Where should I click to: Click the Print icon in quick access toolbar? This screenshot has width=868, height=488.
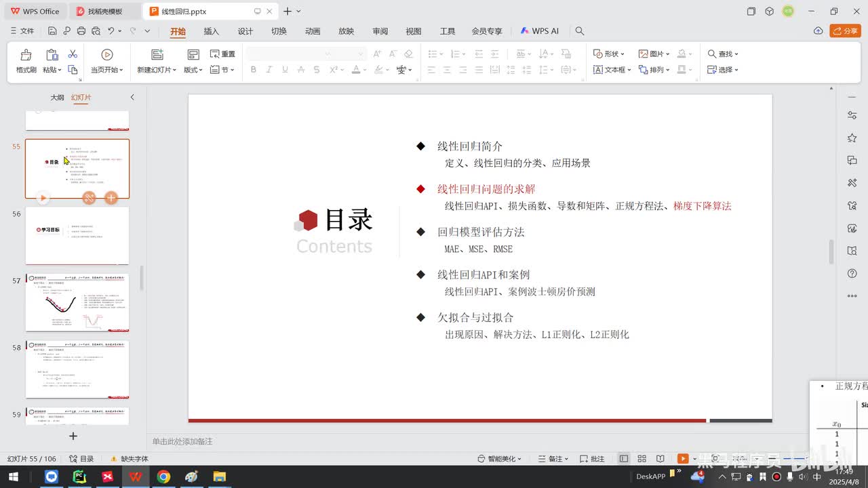(x=81, y=31)
